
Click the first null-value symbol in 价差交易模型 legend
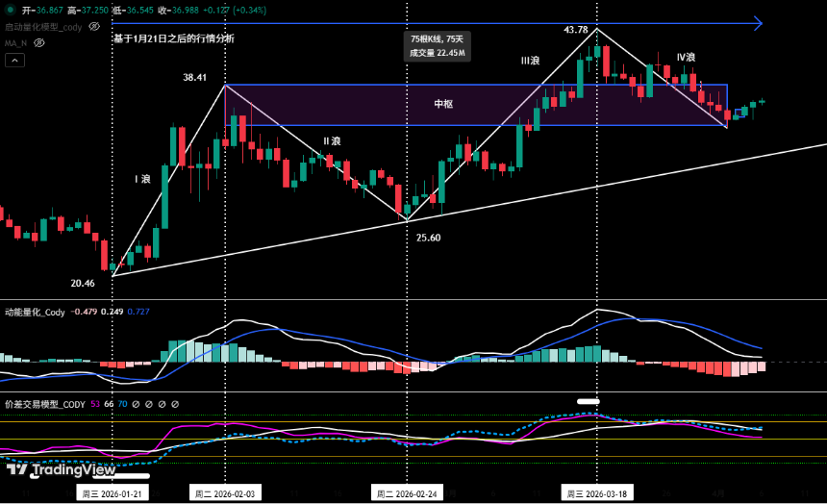tap(136, 405)
